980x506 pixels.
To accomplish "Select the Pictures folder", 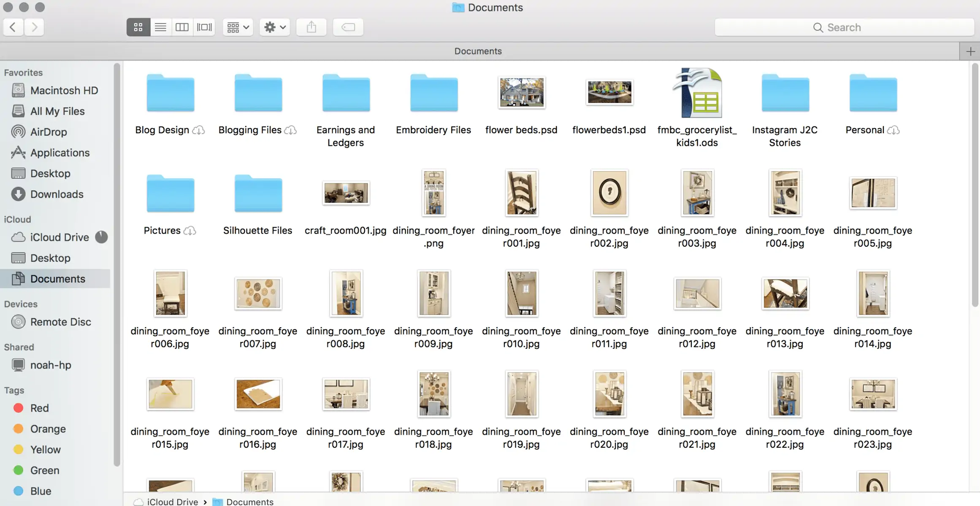I will point(171,193).
